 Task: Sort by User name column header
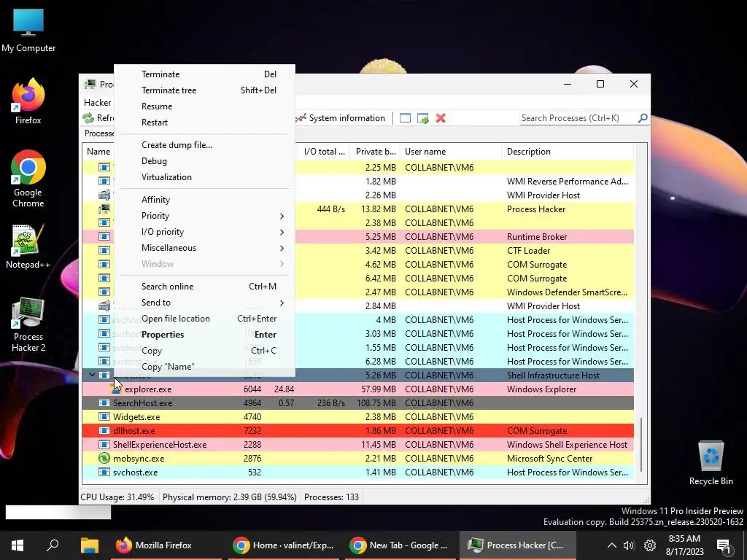[x=451, y=152]
